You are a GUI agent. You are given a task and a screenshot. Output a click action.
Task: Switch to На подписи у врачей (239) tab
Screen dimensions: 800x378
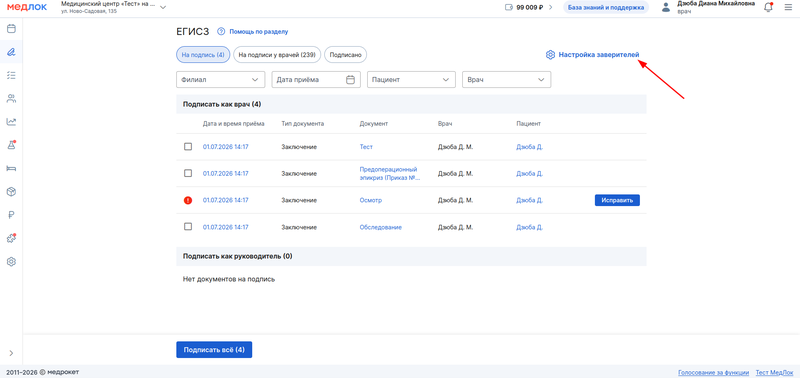pyautogui.click(x=277, y=55)
